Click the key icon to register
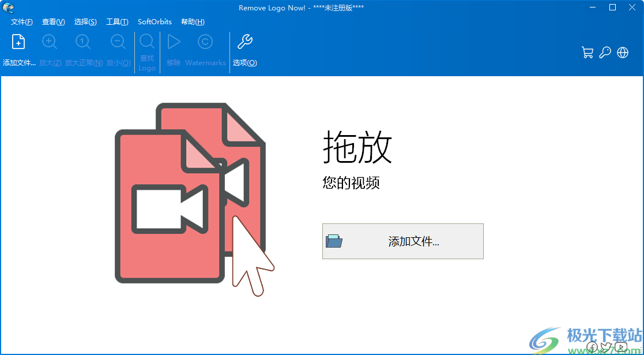The image size is (644, 355). 605,53
